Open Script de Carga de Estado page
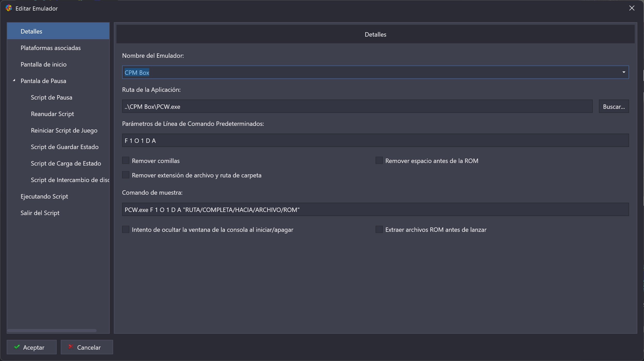This screenshot has width=644, height=361. [66, 163]
